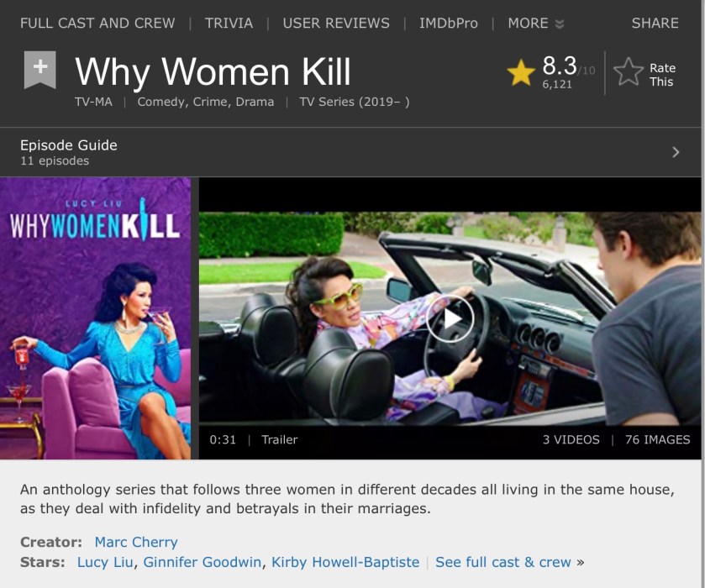The width and height of the screenshot is (705, 588).
Task: Open Marc Cherry creator page
Action: click(x=136, y=542)
